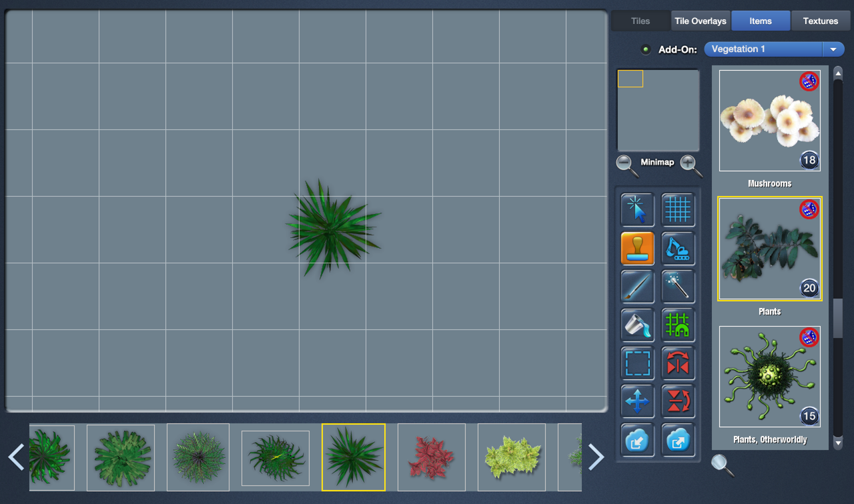Toggle random dice on Plants, Otherworldly category
The height and width of the screenshot is (504, 854).
click(x=809, y=337)
